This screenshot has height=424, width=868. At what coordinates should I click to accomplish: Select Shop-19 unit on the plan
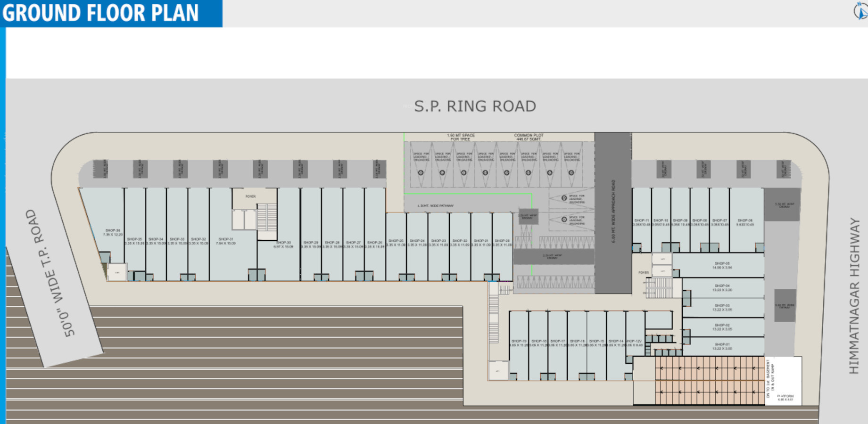coord(519,343)
